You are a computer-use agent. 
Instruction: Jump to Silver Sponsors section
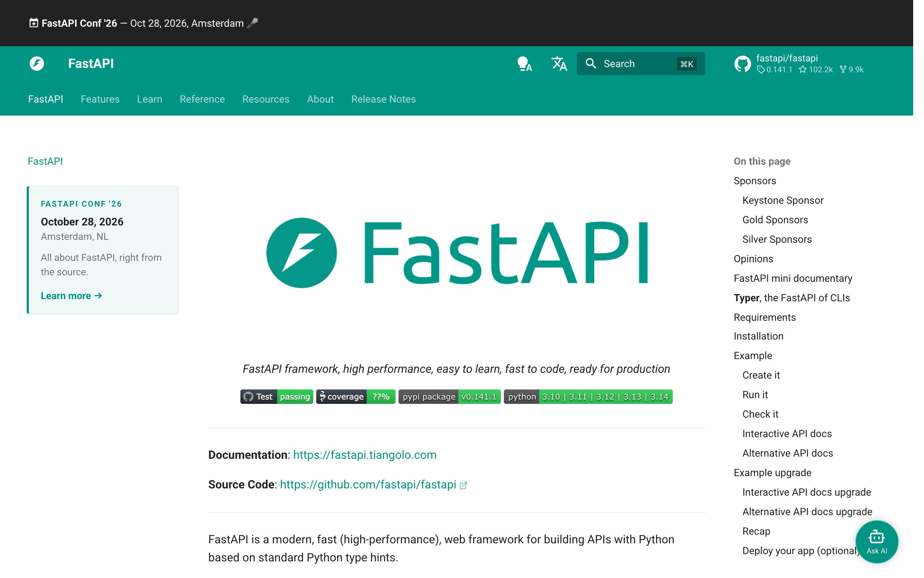[777, 239]
